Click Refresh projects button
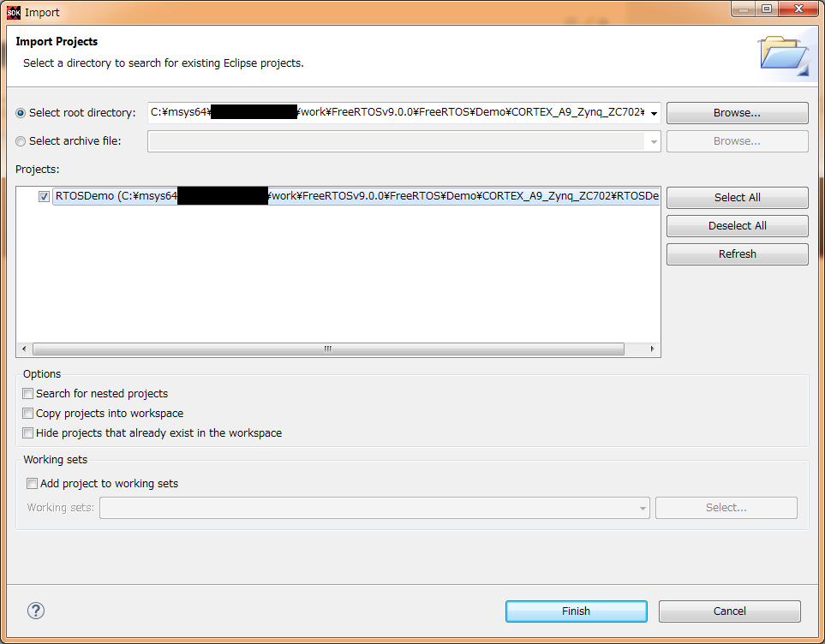This screenshot has width=825, height=644. coord(737,254)
